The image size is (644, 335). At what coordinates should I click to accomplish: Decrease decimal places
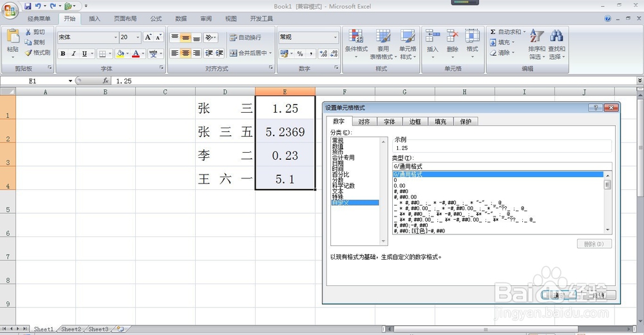(x=334, y=53)
